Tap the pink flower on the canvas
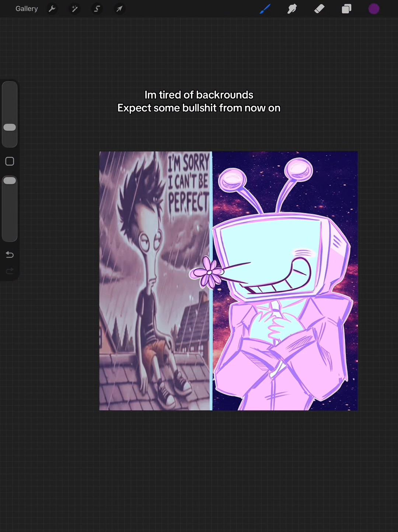 [207, 273]
